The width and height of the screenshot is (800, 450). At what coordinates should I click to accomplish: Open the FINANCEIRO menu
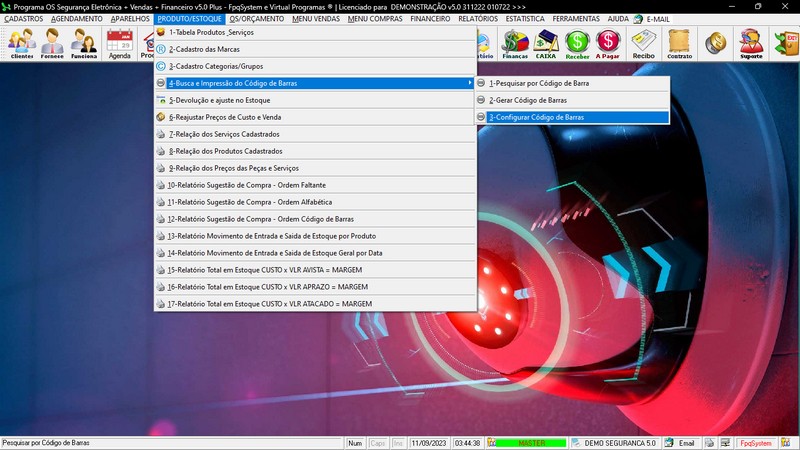[430, 19]
